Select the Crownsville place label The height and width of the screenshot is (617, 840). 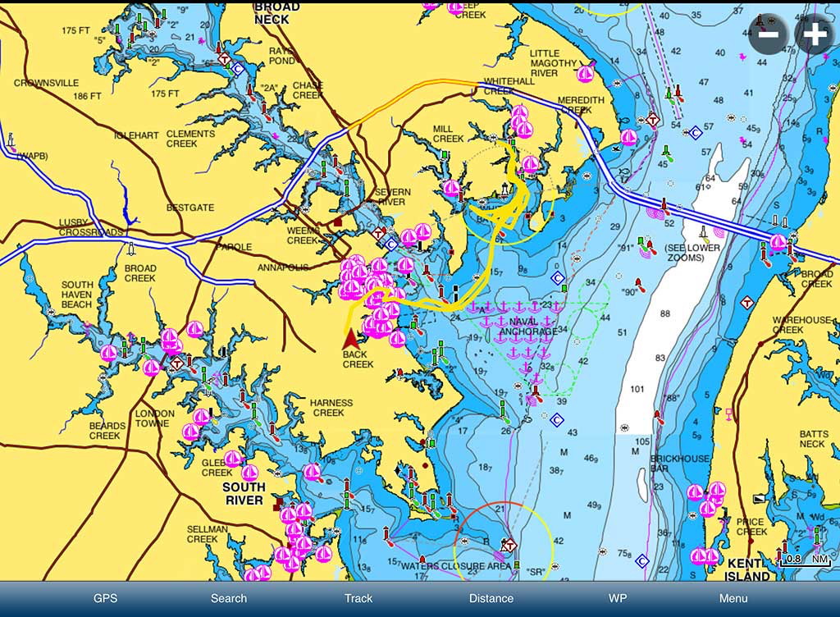47,83
